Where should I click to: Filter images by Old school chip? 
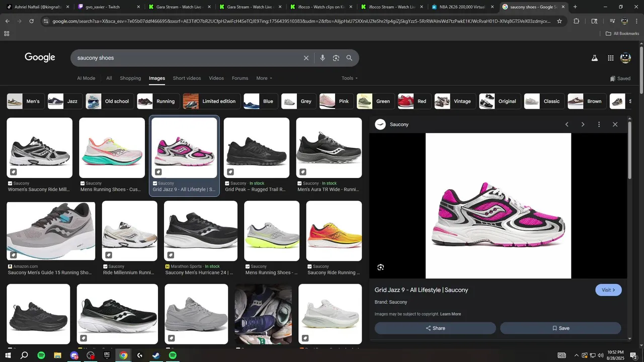pyautogui.click(x=110, y=101)
